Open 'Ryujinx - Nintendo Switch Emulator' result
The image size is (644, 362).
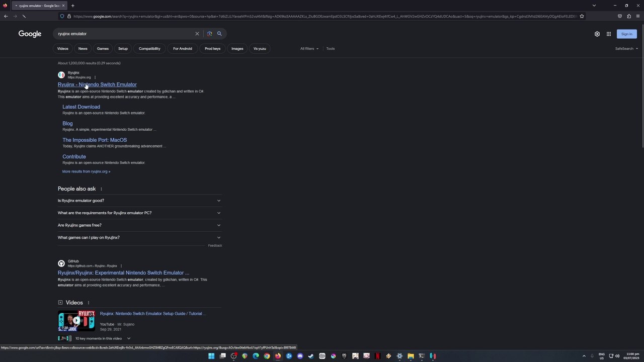point(97,84)
